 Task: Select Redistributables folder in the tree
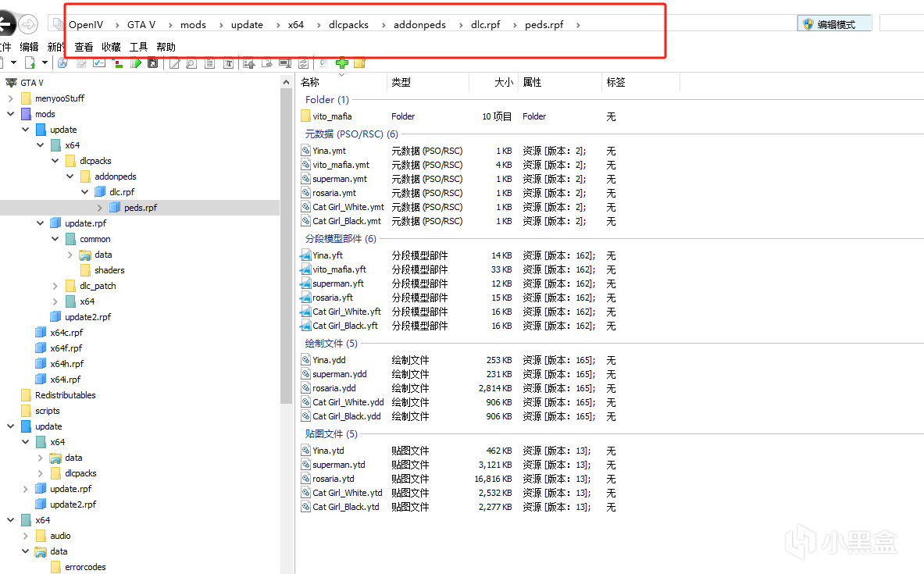[66, 395]
